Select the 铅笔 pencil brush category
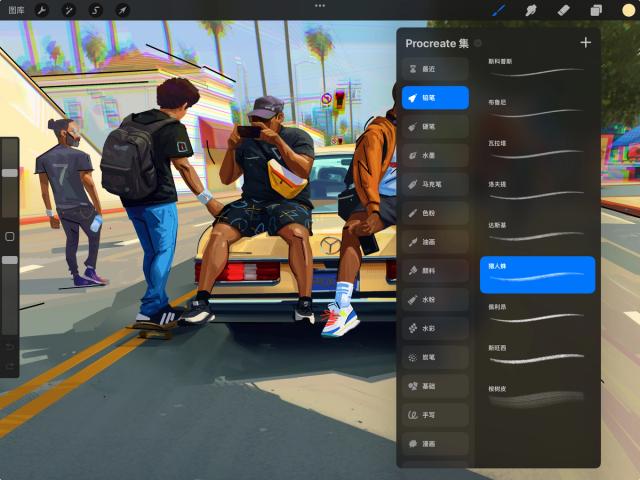The width and height of the screenshot is (640, 480). pyautogui.click(x=435, y=98)
